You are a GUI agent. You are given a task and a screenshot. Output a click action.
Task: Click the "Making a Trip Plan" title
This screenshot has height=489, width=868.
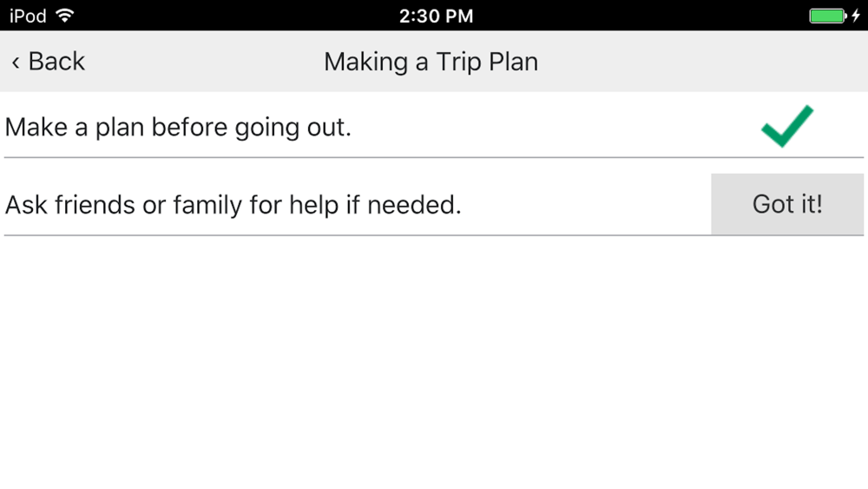pyautogui.click(x=431, y=62)
